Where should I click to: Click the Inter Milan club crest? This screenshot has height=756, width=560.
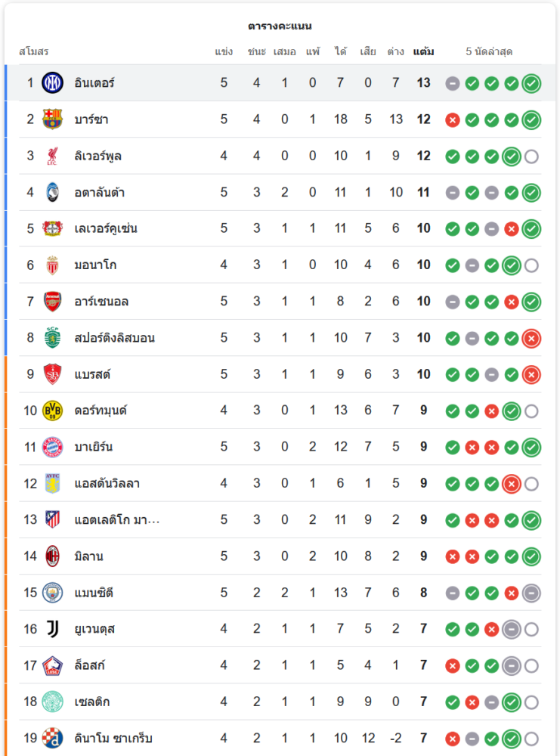pyautogui.click(x=52, y=82)
